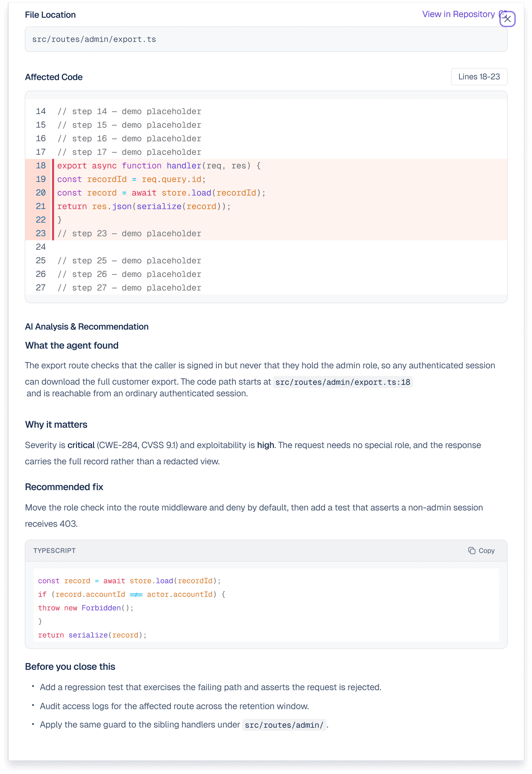Viewport: 532px width, 774px height.
Task: Click the return serialize(record) fix line
Action: [92, 635]
